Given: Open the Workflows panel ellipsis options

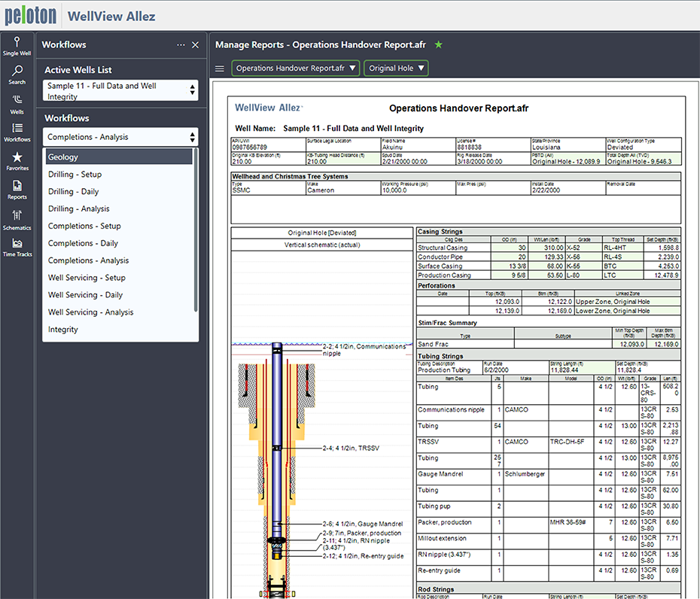Looking at the screenshot, I should [x=181, y=44].
